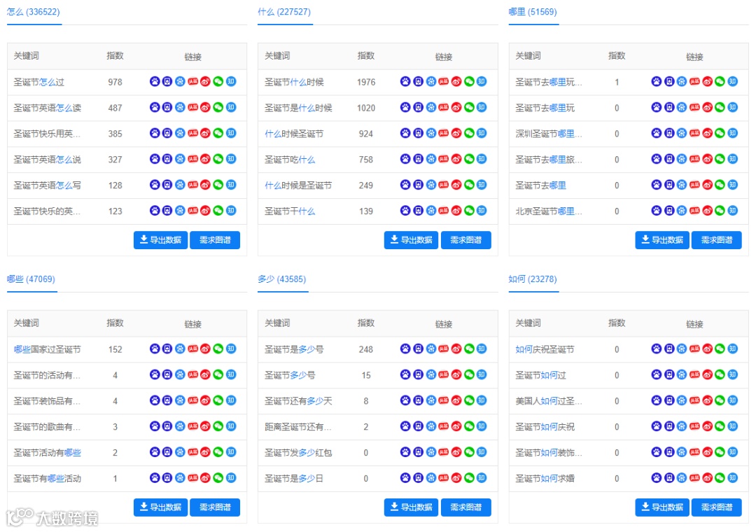Screen dimensions: 756x532
Task: Select the 怎么 (336522) tab
Action: click(34, 12)
